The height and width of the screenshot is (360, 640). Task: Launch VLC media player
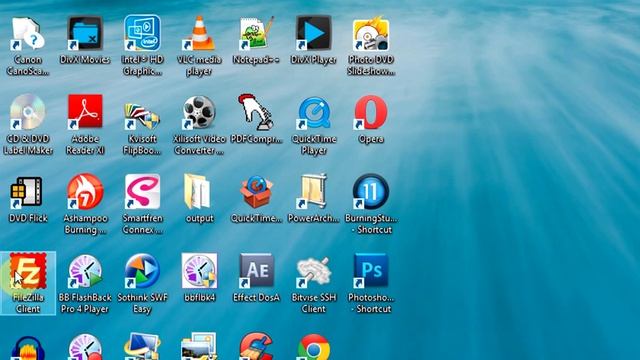pos(199,33)
